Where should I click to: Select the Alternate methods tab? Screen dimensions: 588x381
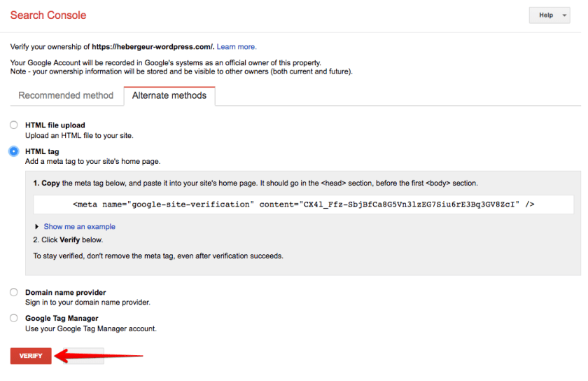coord(169,96)
